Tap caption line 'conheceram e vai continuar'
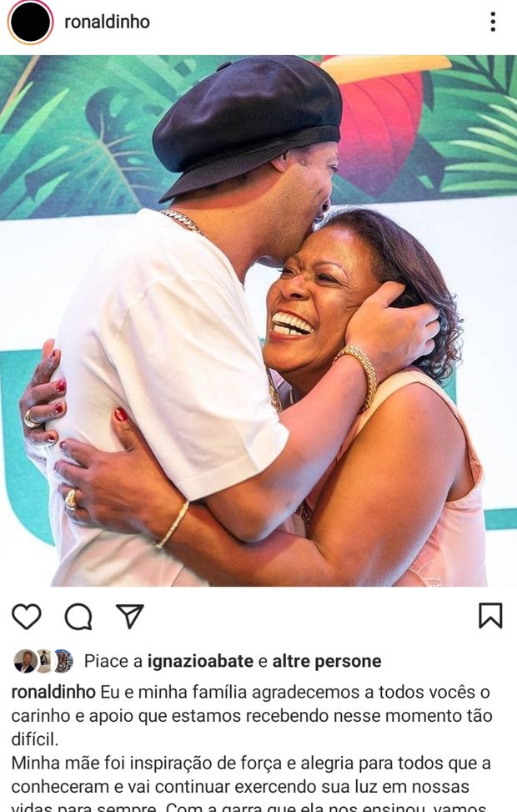Viewport: 517px width, 812px height. (x=240, y=787)
